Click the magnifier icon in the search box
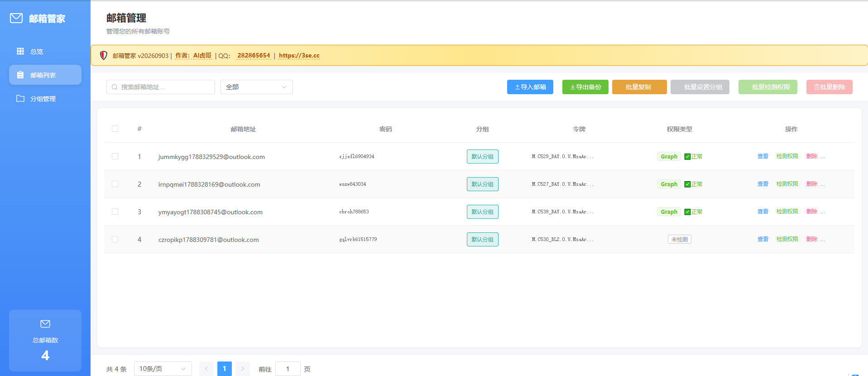Viewport: 868px width, 376px height. [115, 87]
